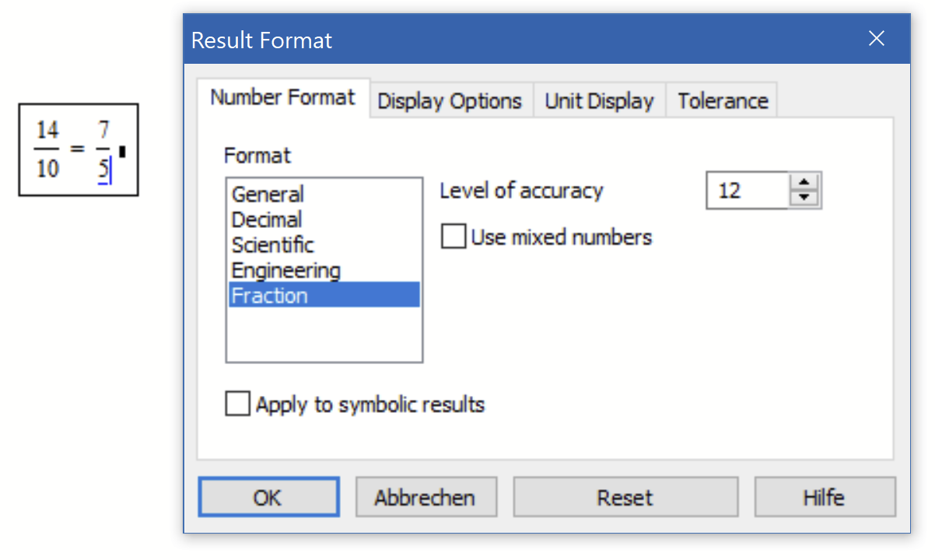Reset the result format settings

625,496
